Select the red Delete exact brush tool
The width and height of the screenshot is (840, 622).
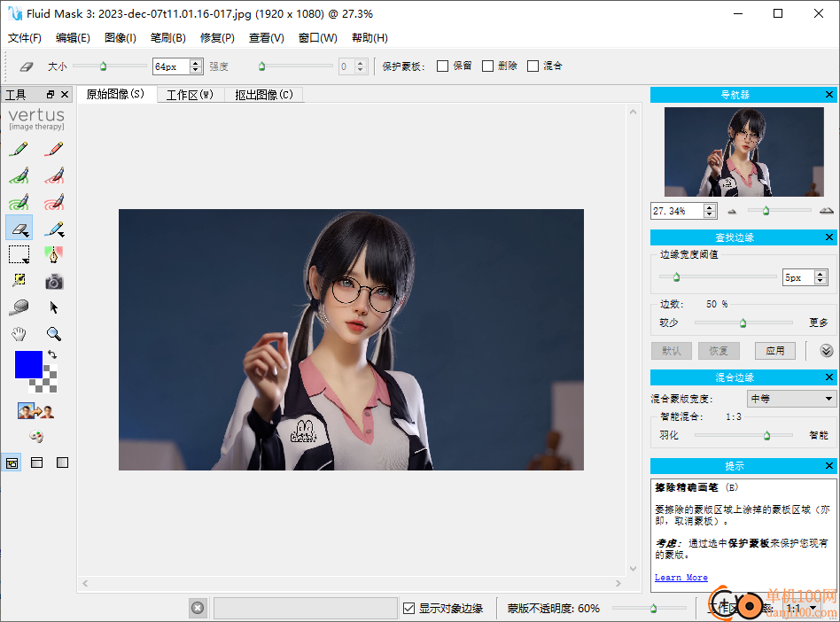[x=54, y=149]
